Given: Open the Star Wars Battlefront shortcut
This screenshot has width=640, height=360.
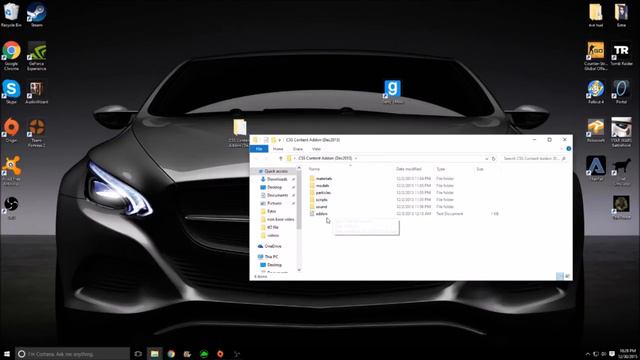Looking at the screenshot, I should [621, 132].
